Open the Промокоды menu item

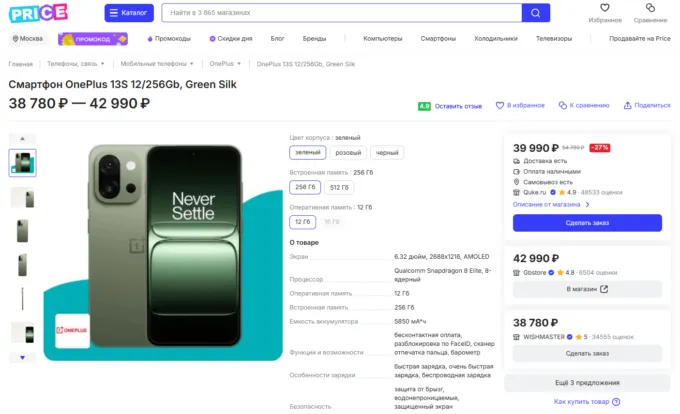[x=169, y=39]
